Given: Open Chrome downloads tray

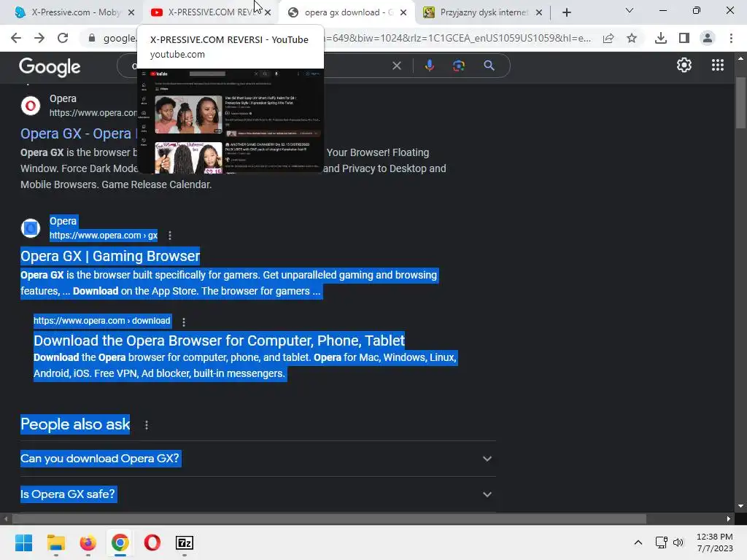Looking at the screenshot, I should click(661, 38).
